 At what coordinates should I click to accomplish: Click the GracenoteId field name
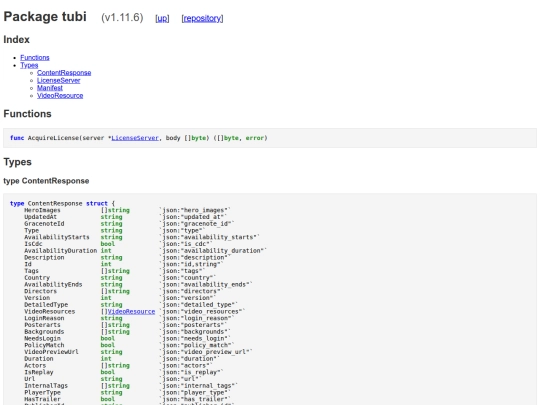[44, 224]
